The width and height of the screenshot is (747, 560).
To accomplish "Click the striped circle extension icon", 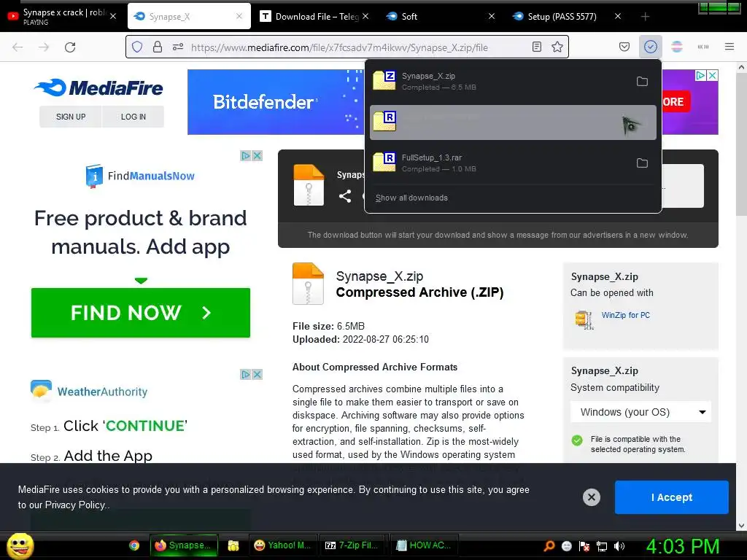I will [676, 47].
